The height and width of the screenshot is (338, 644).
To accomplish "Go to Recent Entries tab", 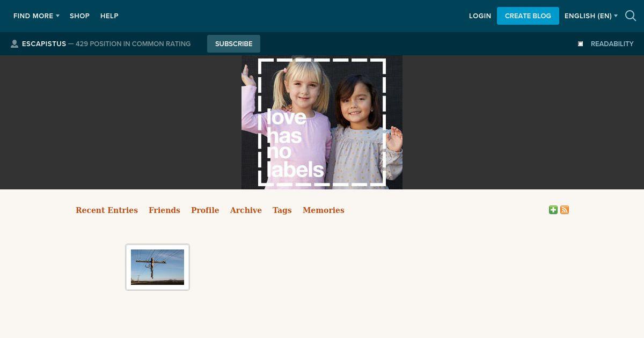I will pyautogui.click(x=107, y=210).
